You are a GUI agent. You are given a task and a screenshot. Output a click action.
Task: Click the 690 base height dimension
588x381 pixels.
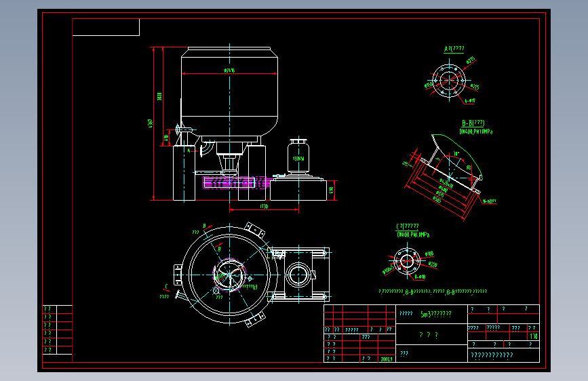(331, 190)
